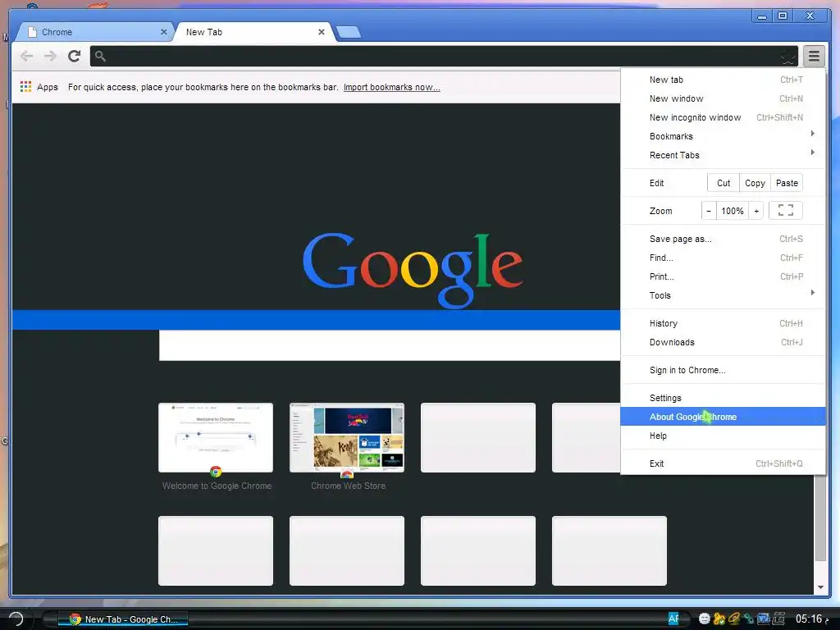This screenshot has width=840, height=630.
Task: Select About Google Chrome
Action: click(723, 417)
